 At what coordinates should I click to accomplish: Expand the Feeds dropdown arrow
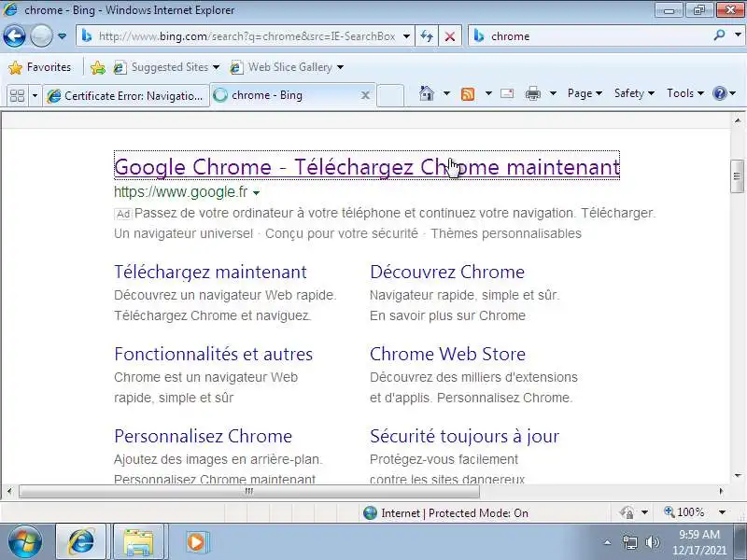point(488,93)
